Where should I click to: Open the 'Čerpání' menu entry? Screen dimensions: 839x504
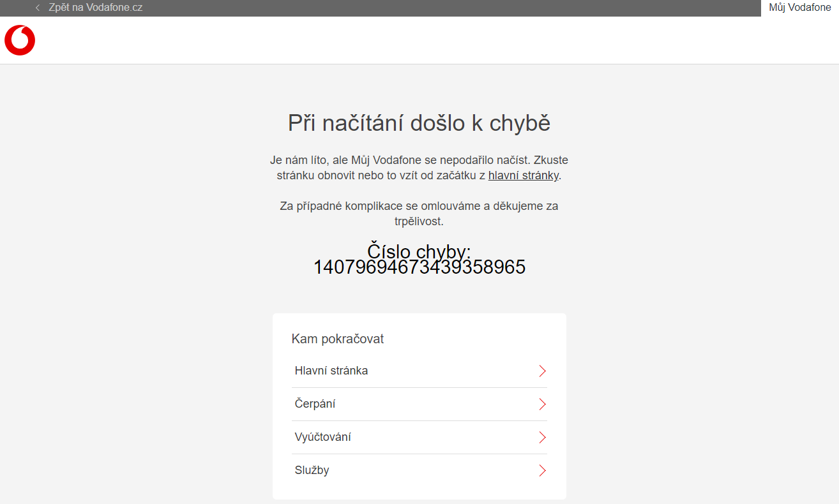point(315,404)
